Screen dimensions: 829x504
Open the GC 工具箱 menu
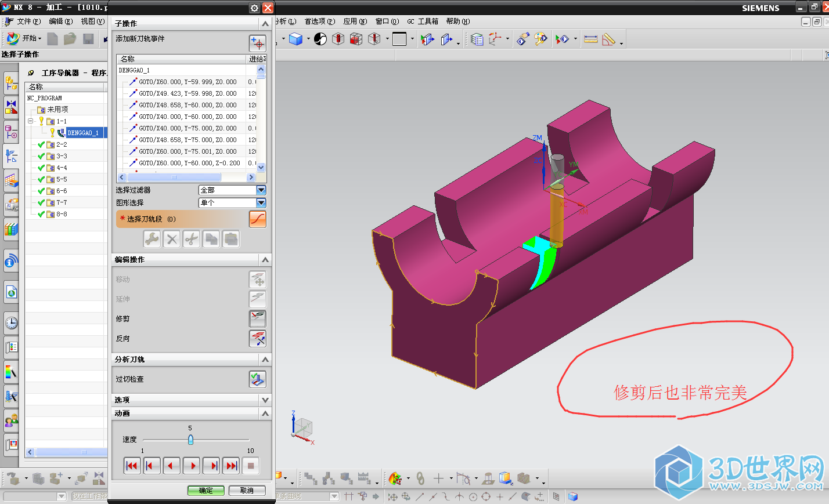[x=423, y=21]
